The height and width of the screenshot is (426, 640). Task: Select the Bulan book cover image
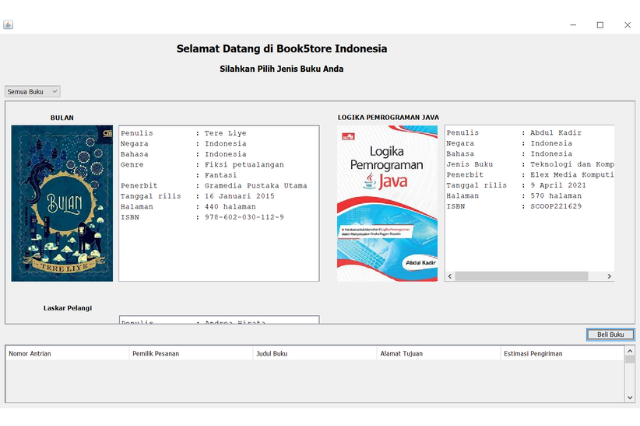[x=62, y=203]
